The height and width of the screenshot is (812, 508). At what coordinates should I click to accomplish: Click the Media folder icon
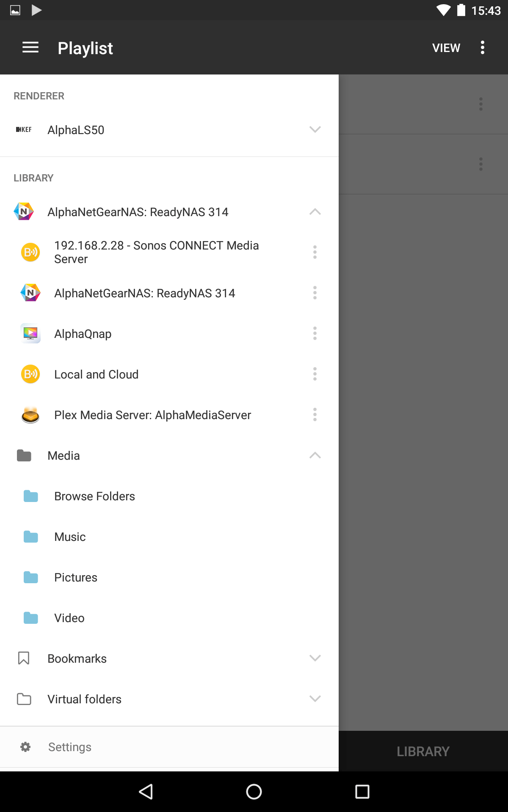(24, 455)
